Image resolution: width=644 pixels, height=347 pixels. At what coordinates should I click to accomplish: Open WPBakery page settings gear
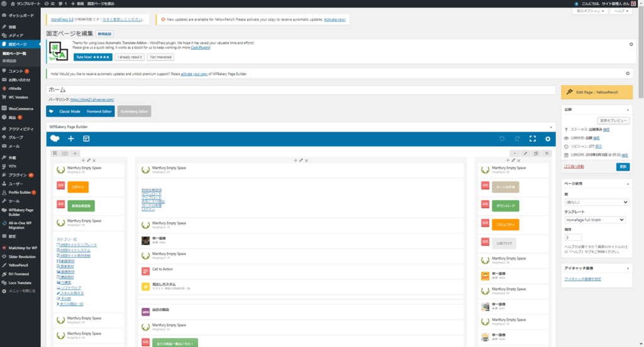point(548,139)
